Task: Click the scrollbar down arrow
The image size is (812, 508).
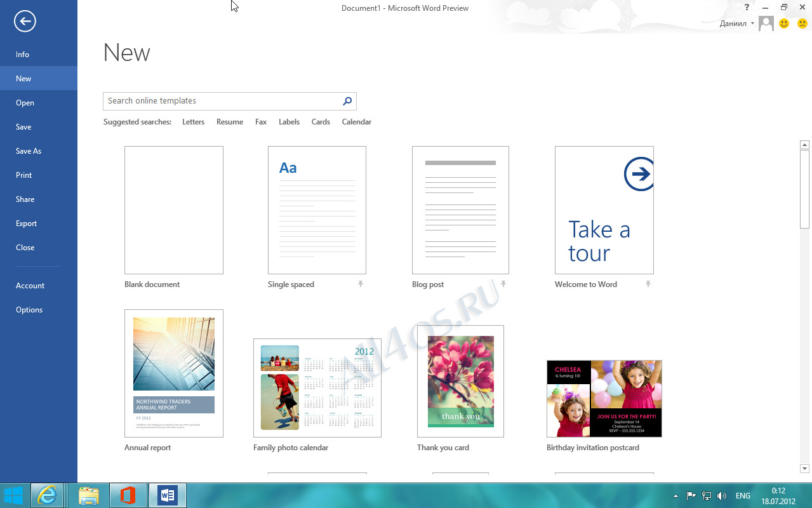Action: 804,469
